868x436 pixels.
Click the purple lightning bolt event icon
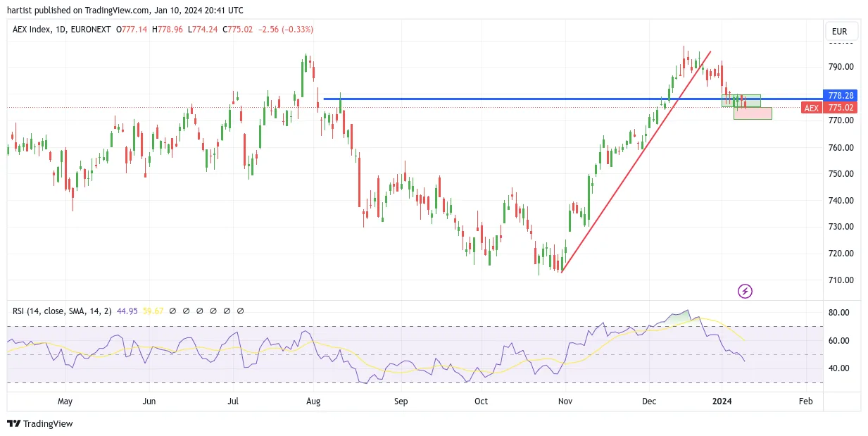(x=745, y=291)
